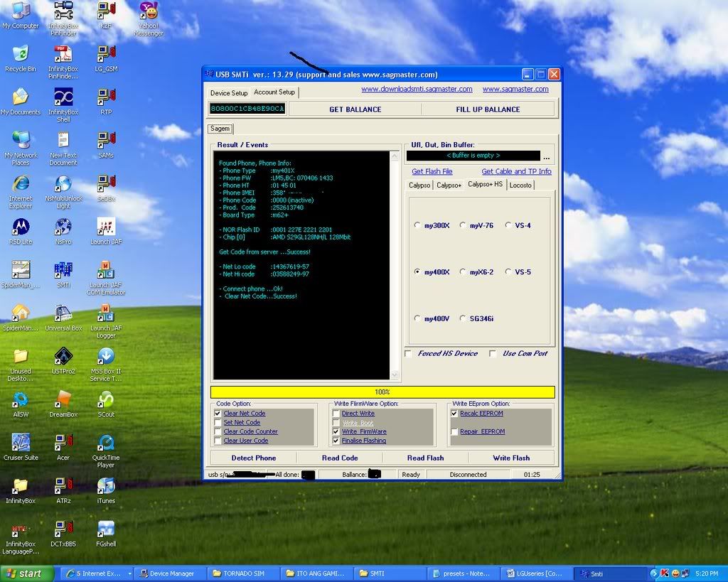Switch to TORNADO SIM taskbar folder
Viewport: 728px width, 582px height.
click(244, 573)
